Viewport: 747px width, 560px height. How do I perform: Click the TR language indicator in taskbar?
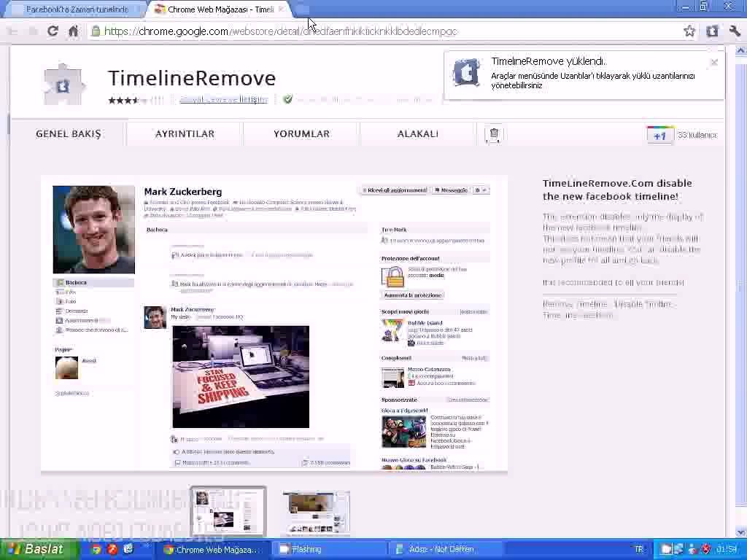638,550
